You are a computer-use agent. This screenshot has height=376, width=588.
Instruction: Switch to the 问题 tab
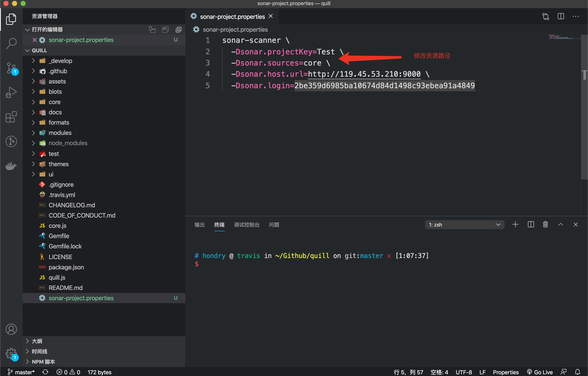coord(274,225)
